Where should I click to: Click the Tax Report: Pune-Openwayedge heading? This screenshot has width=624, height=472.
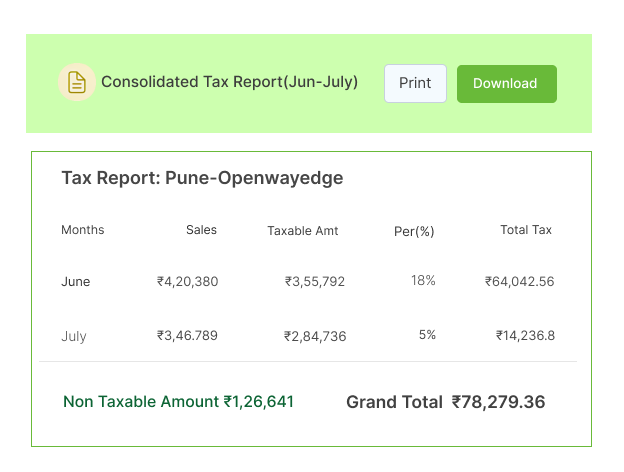(202, 178)
